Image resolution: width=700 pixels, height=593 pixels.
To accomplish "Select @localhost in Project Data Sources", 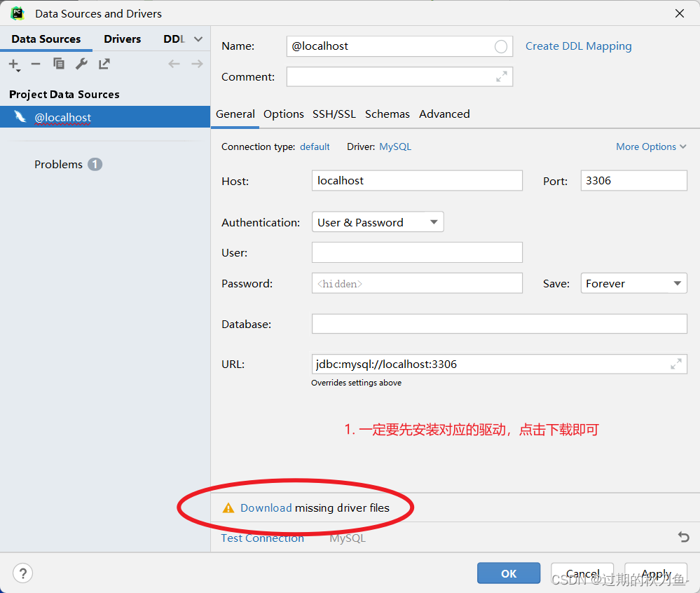I will 105,117.
